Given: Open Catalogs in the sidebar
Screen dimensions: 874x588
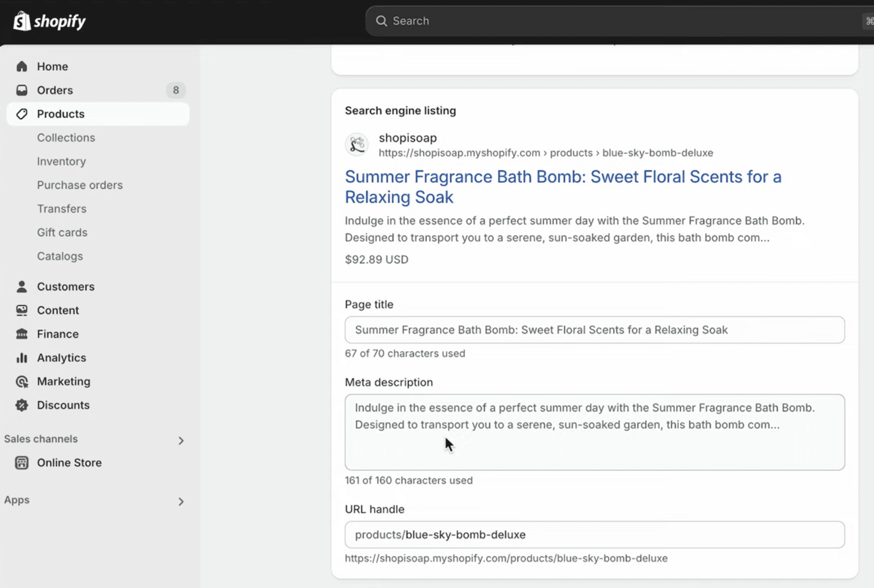Looking at the screenshot, I should [60, 256].
